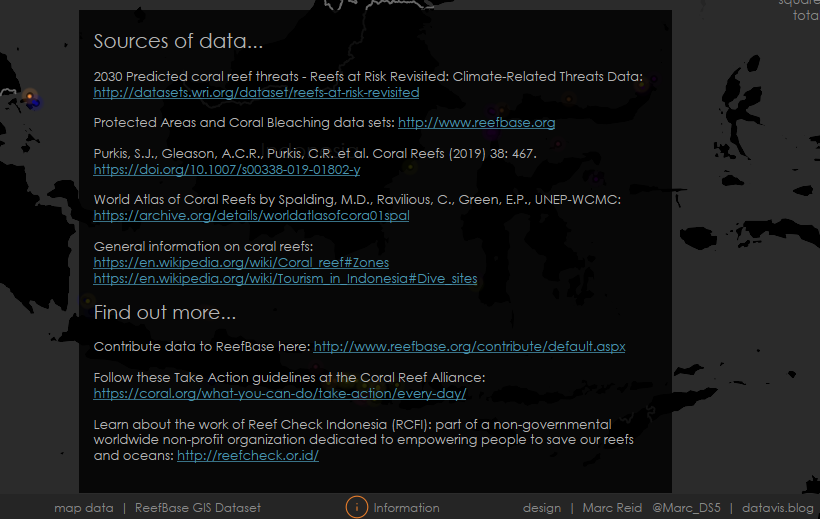Image resolution: width=820 pixels, height=519 pixels.
Task: Click the circled Information icon
Action: [357, 507]
